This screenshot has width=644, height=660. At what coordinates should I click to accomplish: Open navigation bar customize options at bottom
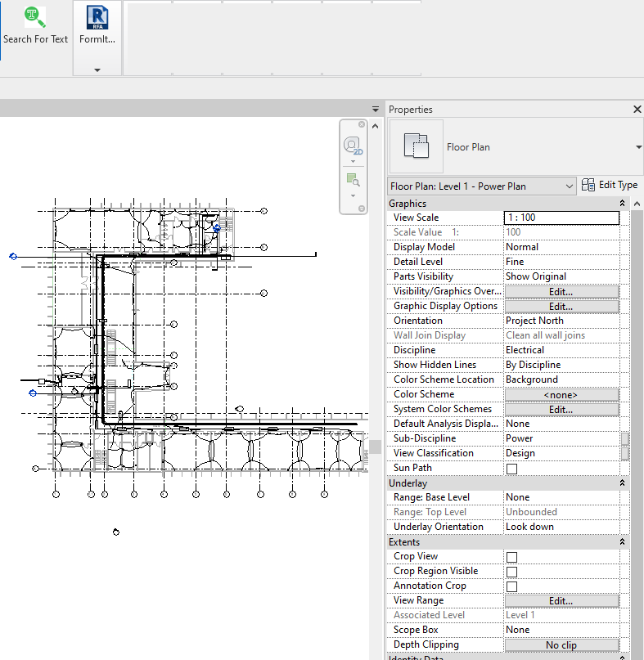click(x=362, y=209)
